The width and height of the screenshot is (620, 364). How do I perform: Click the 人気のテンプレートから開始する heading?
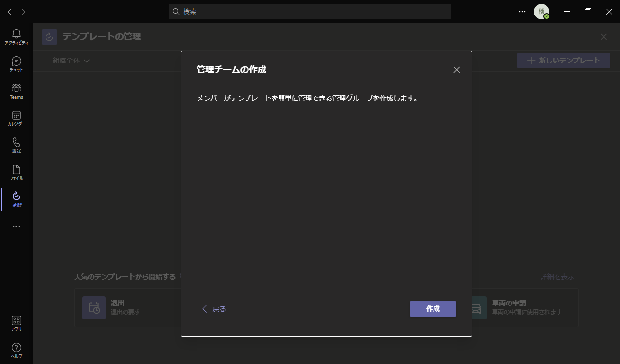[125, 277]
